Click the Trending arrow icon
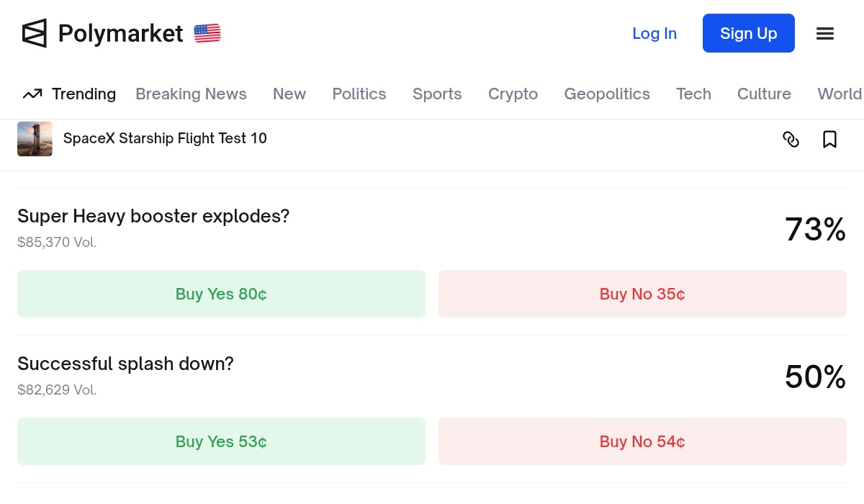Viewport: 864px width, 504px height. (32, 94)
